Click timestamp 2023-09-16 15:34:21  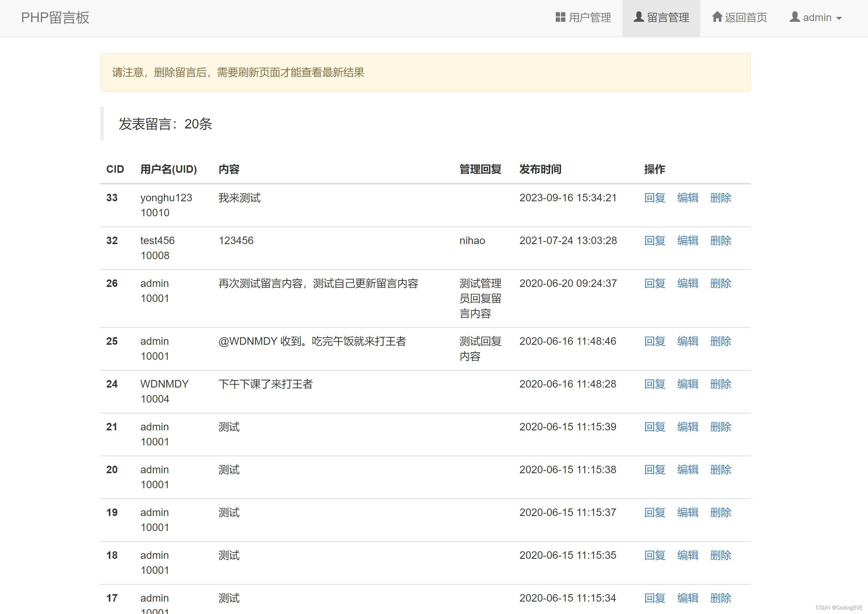(x=568, y=198)
